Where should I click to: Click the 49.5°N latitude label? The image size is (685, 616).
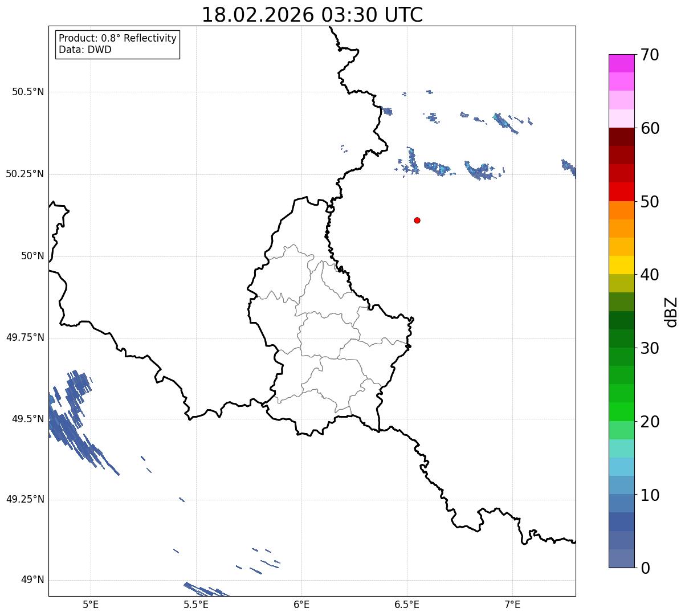(x=28, y=419)
